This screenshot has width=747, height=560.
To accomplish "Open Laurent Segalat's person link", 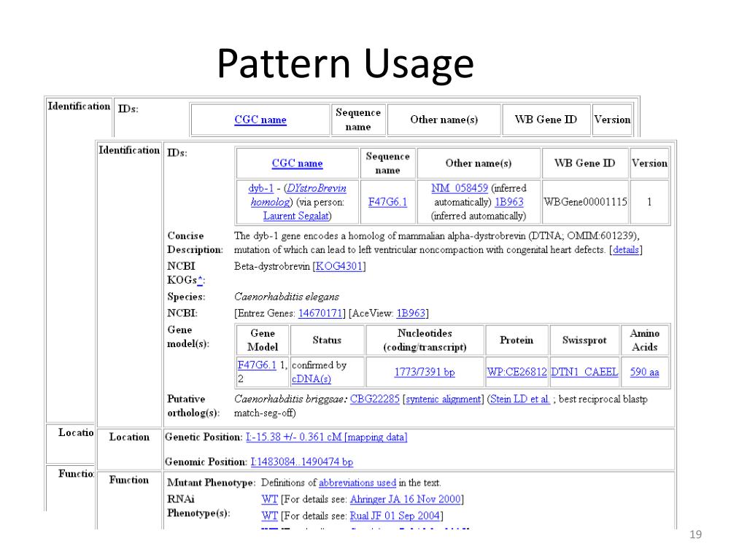I will (296, 216).
